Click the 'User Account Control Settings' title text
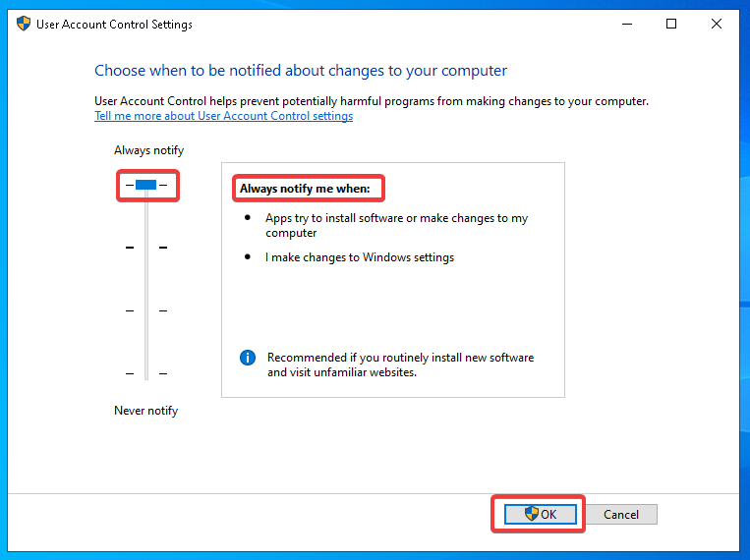Screen dimensions: 750x560 point(114,24)
